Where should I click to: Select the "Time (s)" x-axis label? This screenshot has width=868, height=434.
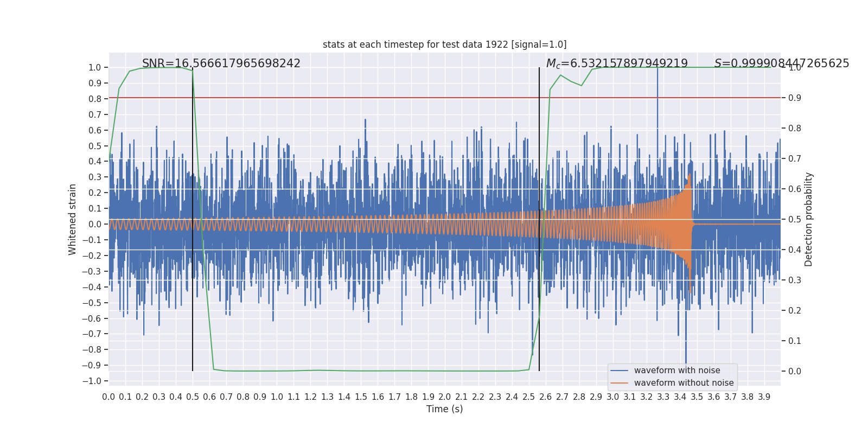[x=444, y=409]
